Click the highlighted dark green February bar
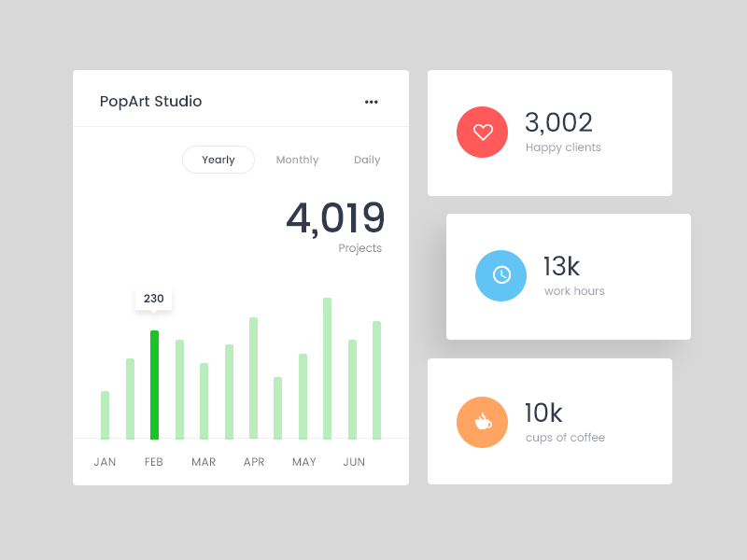747x560 pixels. pos(154,385)
